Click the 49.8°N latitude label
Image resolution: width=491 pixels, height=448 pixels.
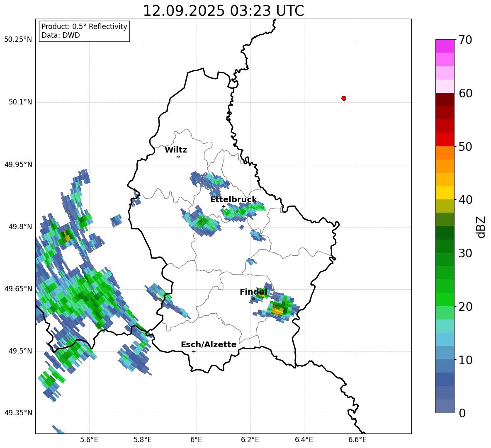20,227
